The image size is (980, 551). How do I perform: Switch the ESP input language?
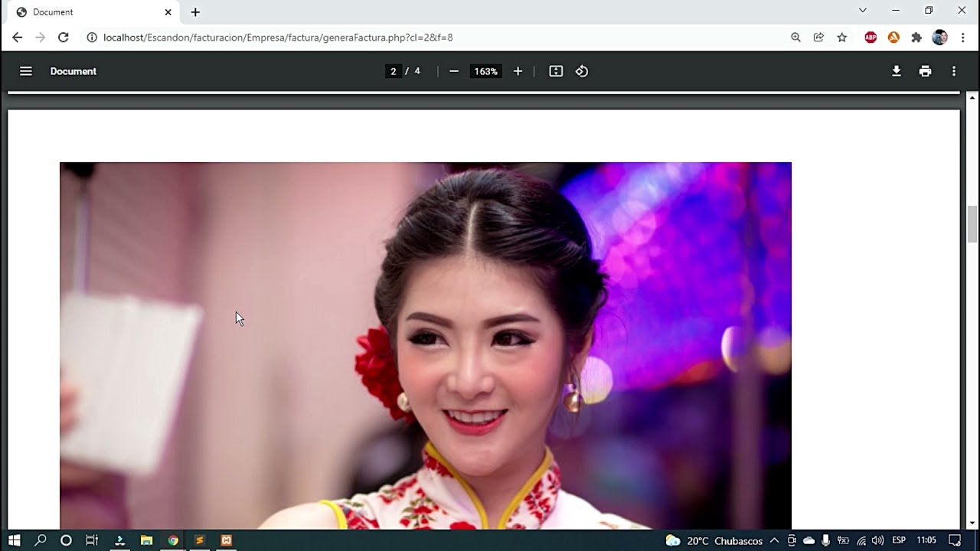899,540
